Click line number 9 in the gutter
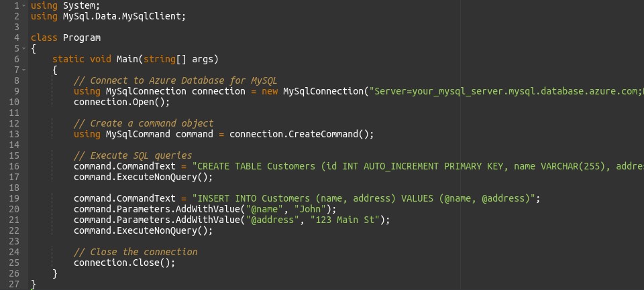Viewport: 644px width, 290px height. click(17, 92)
